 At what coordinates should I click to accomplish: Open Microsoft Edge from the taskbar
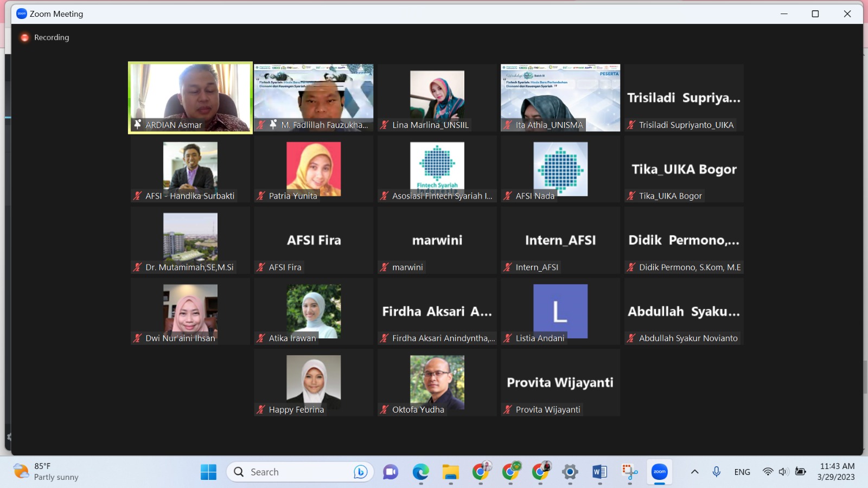420,472
